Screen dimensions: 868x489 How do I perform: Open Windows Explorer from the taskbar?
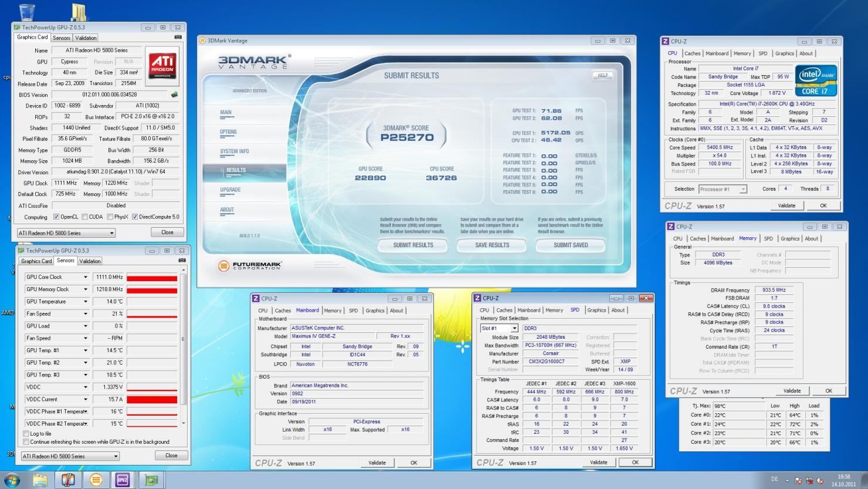click(x=40, y=480)
